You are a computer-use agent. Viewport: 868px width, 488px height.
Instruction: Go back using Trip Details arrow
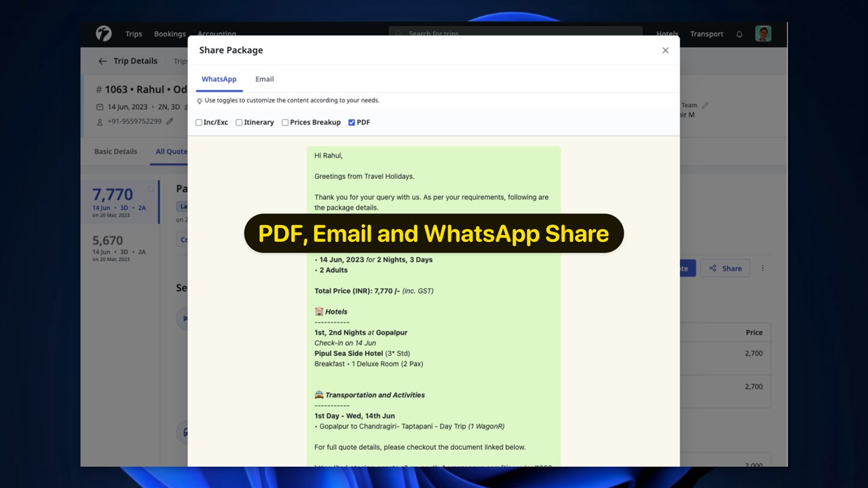point(102,61)
